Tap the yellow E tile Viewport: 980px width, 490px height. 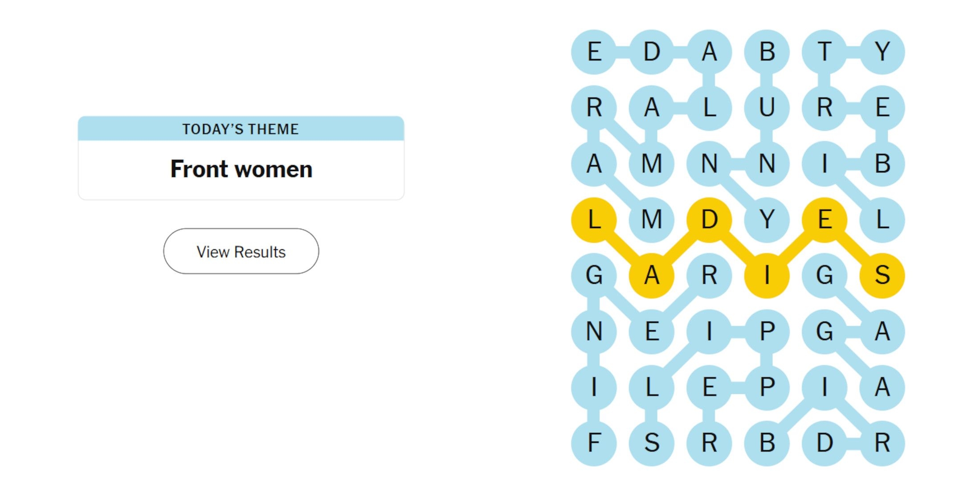[x=824, y=220]
